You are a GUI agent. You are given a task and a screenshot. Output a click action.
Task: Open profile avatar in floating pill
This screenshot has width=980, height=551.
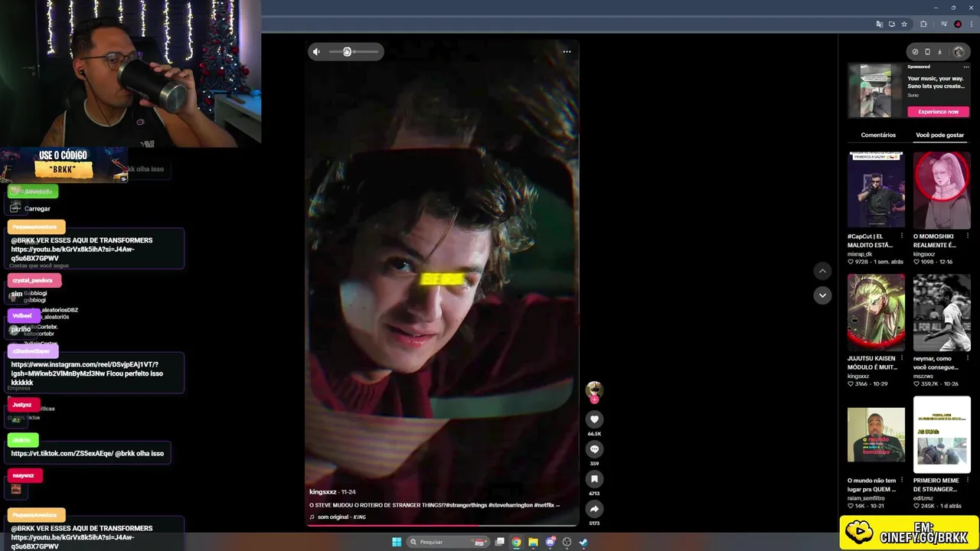959,52
